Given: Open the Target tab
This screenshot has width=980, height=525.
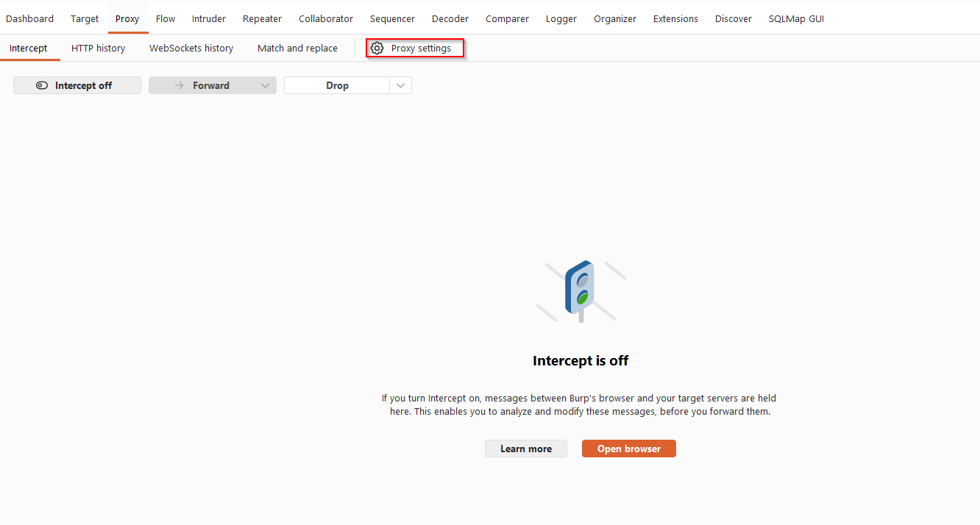Looking at the screenshot, I should (x=85, y=18).
